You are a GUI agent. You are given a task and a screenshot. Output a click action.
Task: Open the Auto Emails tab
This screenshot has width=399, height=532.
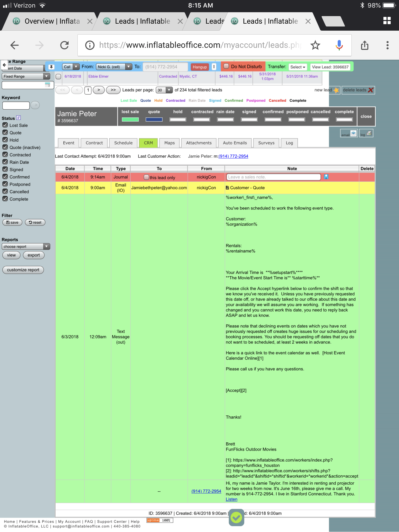235,143
